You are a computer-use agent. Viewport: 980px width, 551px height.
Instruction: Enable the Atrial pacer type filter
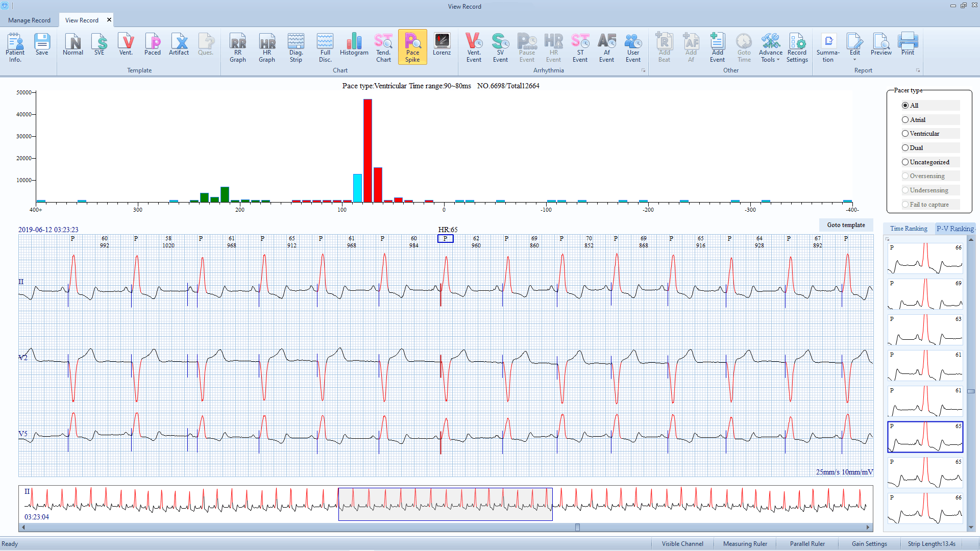tap(905, 119)
